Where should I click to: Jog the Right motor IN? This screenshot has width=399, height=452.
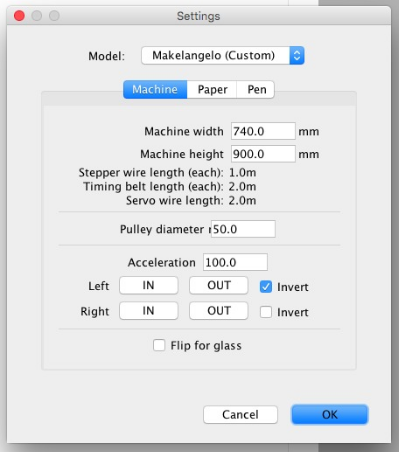coord(149,311)
